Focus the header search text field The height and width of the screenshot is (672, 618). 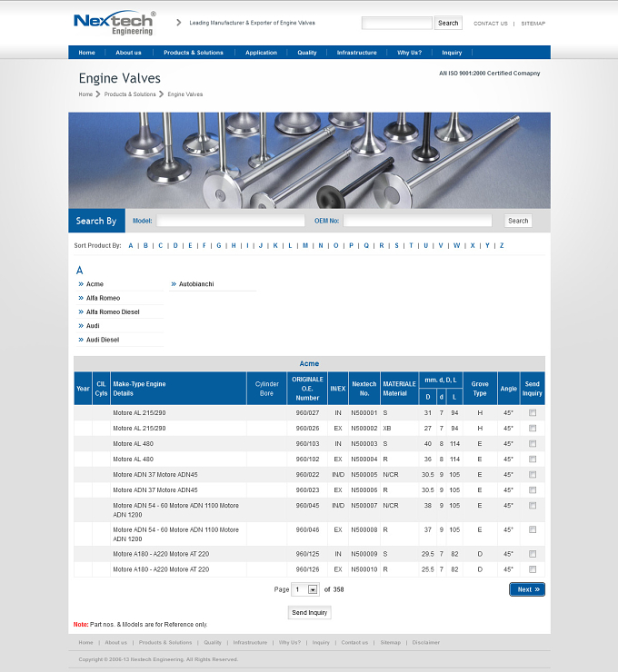(397, 23)
